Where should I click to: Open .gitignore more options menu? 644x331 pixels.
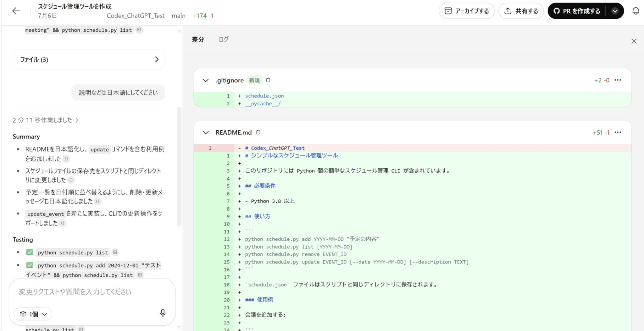pos(618,80)
